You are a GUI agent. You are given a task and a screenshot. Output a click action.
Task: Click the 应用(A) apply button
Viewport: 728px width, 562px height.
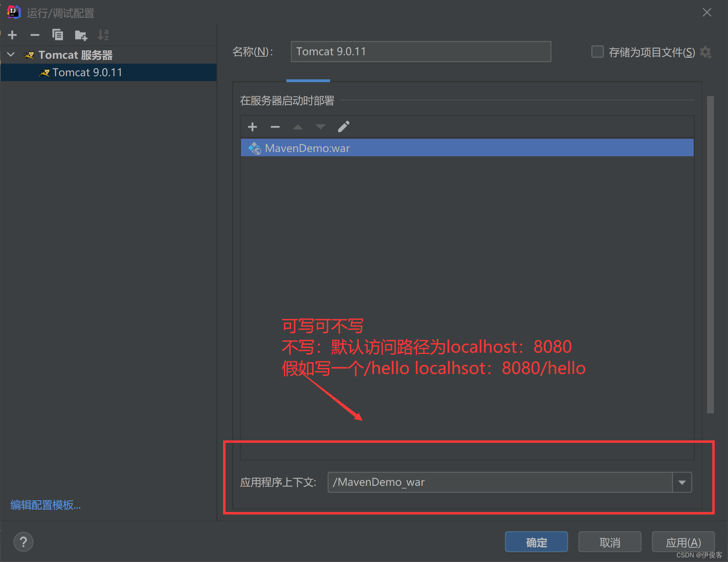coord(683,542)
